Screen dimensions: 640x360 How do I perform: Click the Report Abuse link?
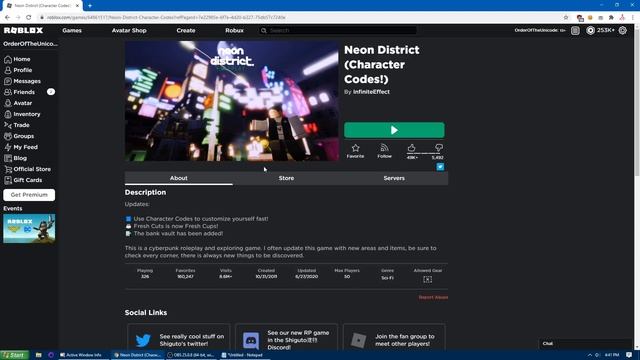pos(433,298)
